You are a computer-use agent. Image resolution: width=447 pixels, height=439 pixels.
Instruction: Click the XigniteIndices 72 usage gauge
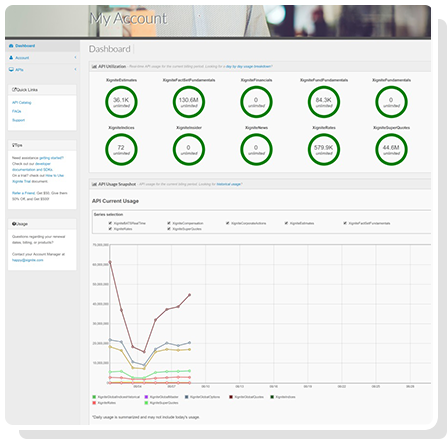(x=121, y=149)
